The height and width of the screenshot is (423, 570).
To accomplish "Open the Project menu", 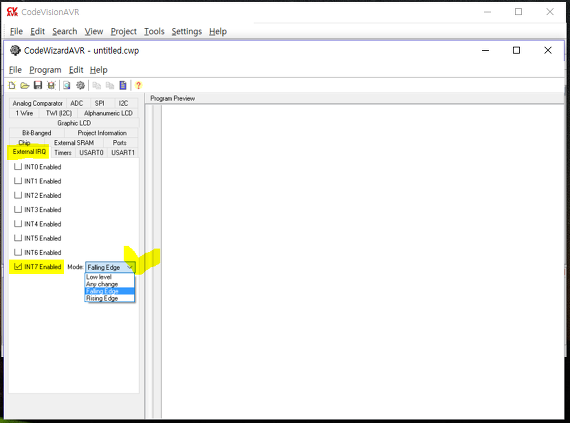I will tap(124, 32).
